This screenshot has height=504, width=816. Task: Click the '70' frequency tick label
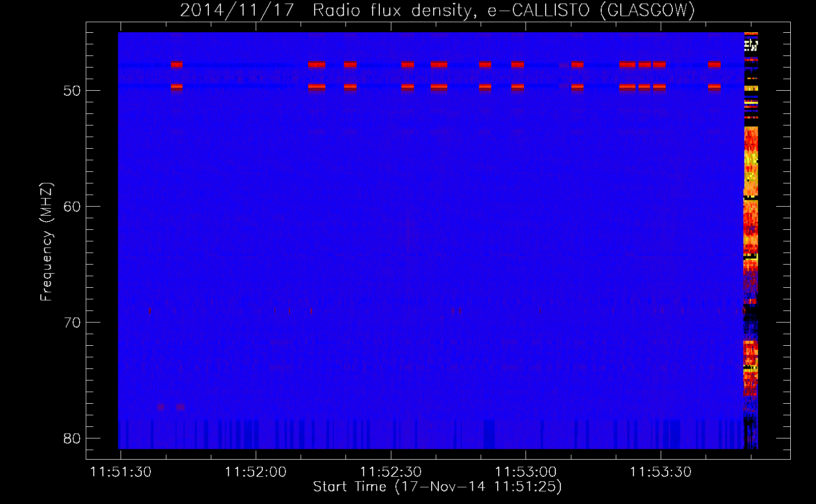72,323
